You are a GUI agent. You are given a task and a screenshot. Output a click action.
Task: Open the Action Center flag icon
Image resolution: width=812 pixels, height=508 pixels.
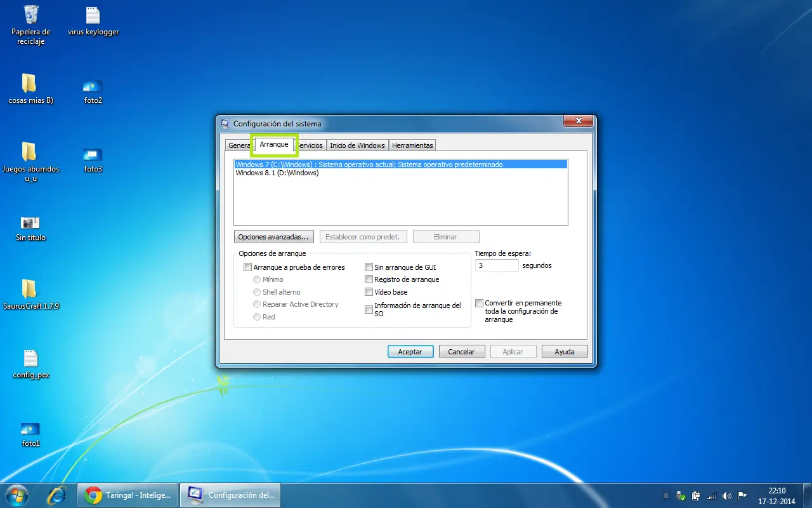coord(742,495)
